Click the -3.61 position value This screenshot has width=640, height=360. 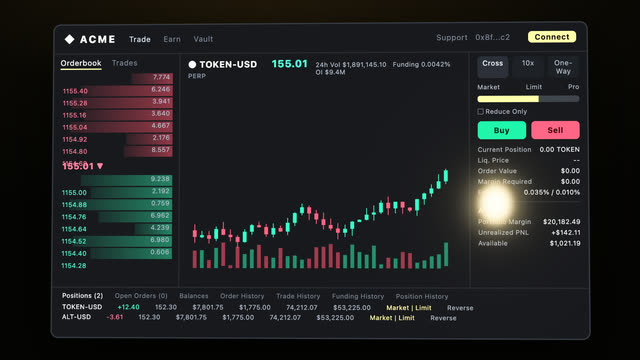click(x=115, y=317)
